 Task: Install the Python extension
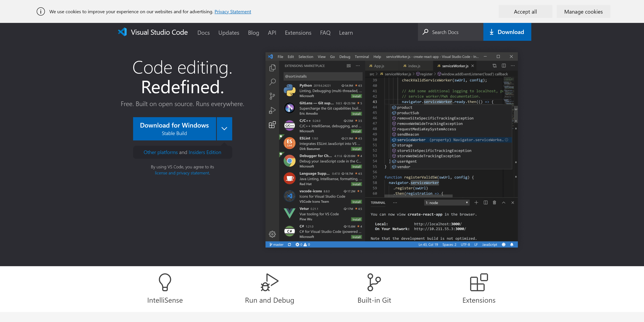[x=356, y=96]
